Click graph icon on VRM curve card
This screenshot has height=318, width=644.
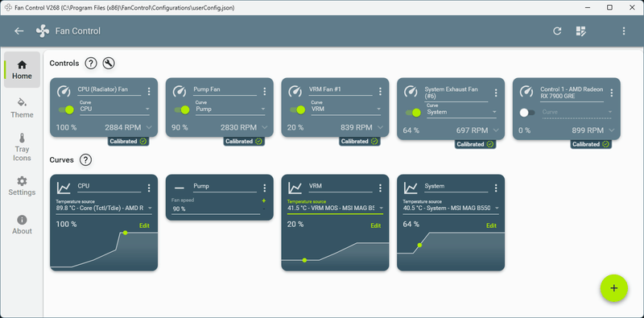click(x=295, y=188)
